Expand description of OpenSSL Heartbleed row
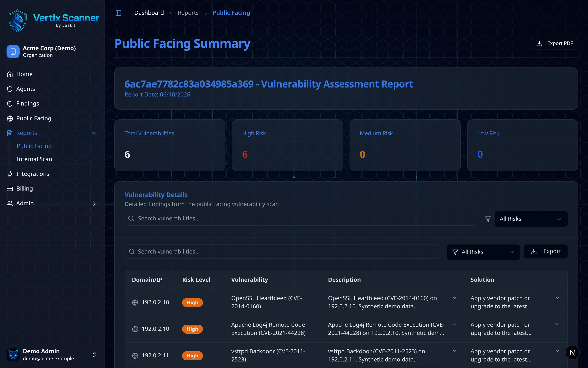588x368 pixels. click(454, 298)
